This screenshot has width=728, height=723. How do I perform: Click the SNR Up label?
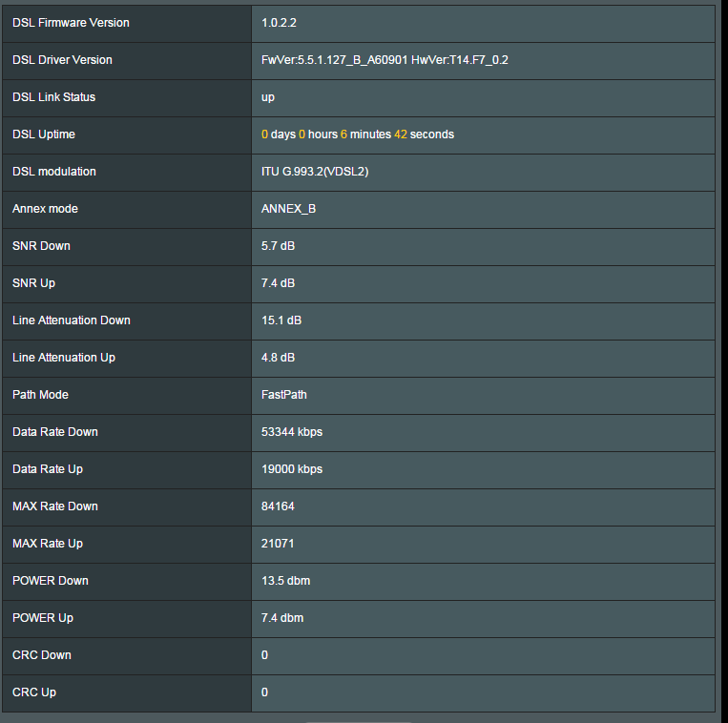tap(34, 283)
